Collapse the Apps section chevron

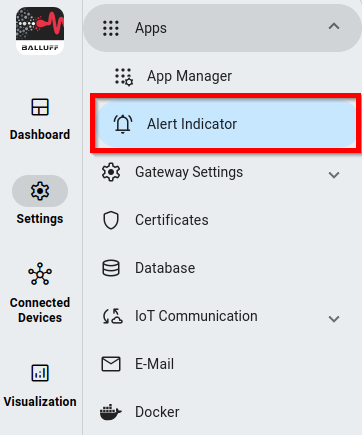click(x=334, y=26)
